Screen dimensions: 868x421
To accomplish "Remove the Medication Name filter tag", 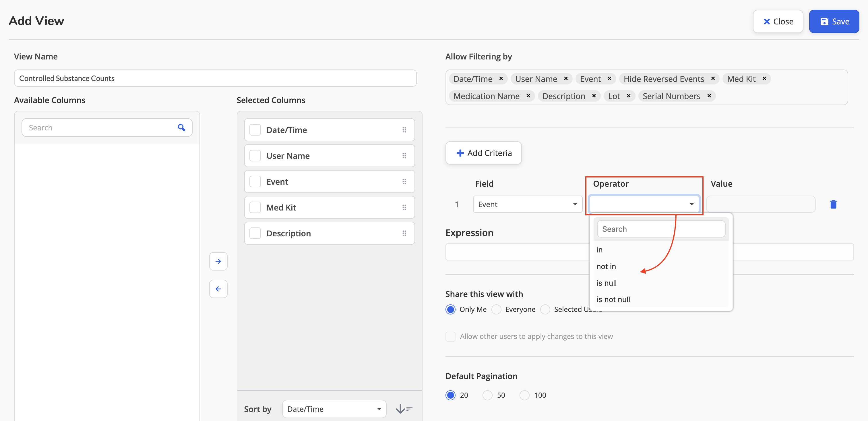I will tap(528, 96).
